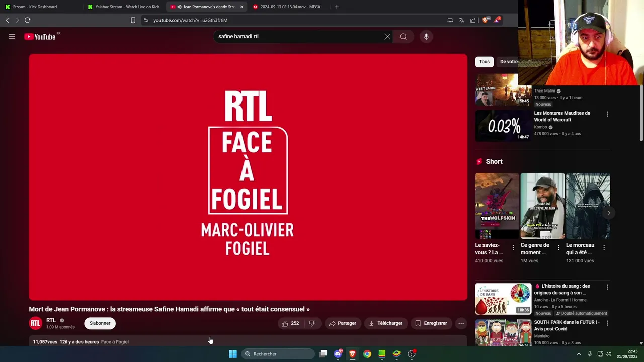Clear the search query with X
Image resolution: width=644 pixels, height=362 pixels.
click(387, 36)
